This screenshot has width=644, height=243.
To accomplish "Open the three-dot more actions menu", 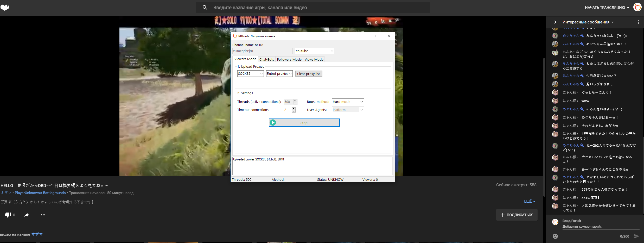I will pyautogui.click(x=43, y=215).
